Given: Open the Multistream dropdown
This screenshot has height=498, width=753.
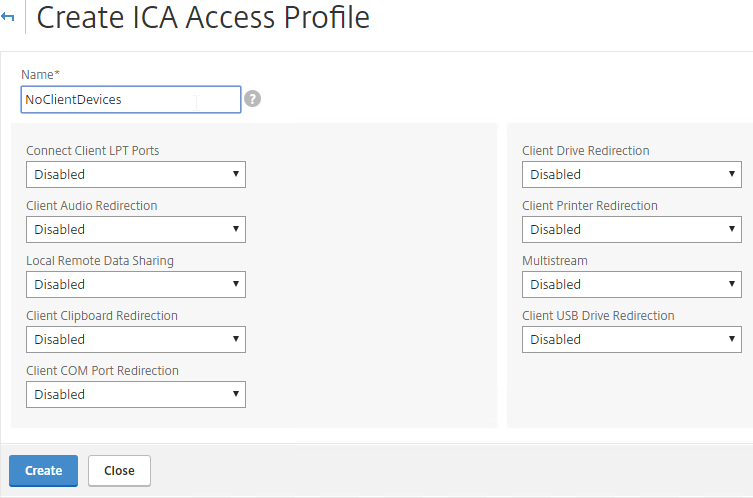Looking at the screenshot, I should pos(632,284).
